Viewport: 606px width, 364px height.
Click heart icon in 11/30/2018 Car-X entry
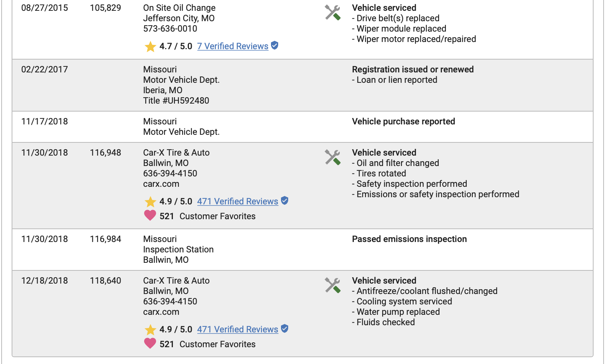[150, 216]
